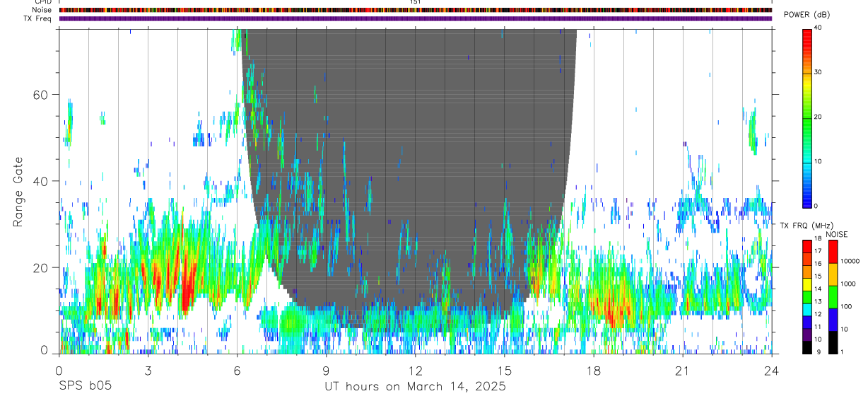Click the Range Gate 60 tick label
Image resolution: width=868 pixels, height=401 pixels.
[41, 95]
